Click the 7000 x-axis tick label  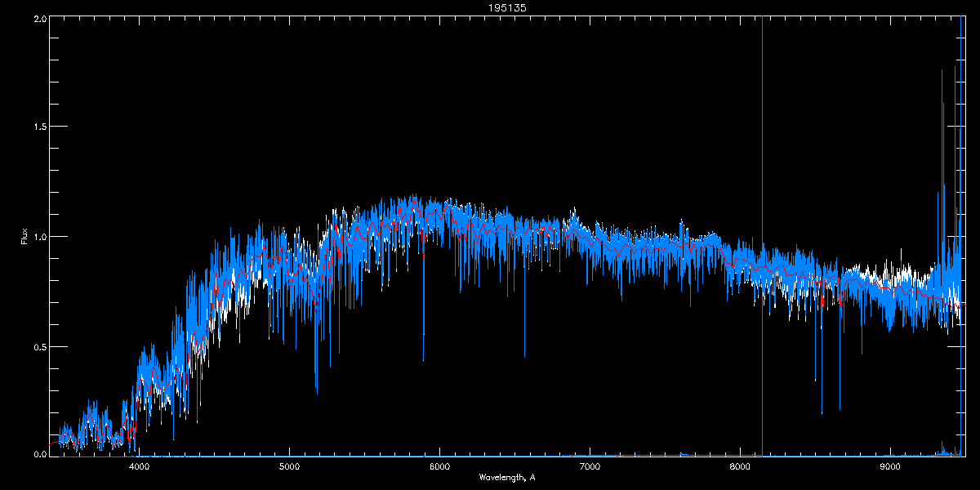click(x=590, y=466)
